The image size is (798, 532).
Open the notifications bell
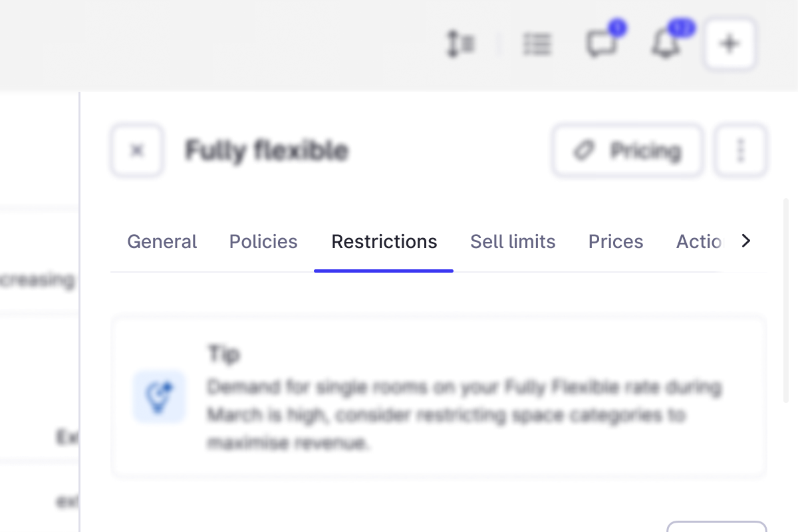[x=665, y=45]
